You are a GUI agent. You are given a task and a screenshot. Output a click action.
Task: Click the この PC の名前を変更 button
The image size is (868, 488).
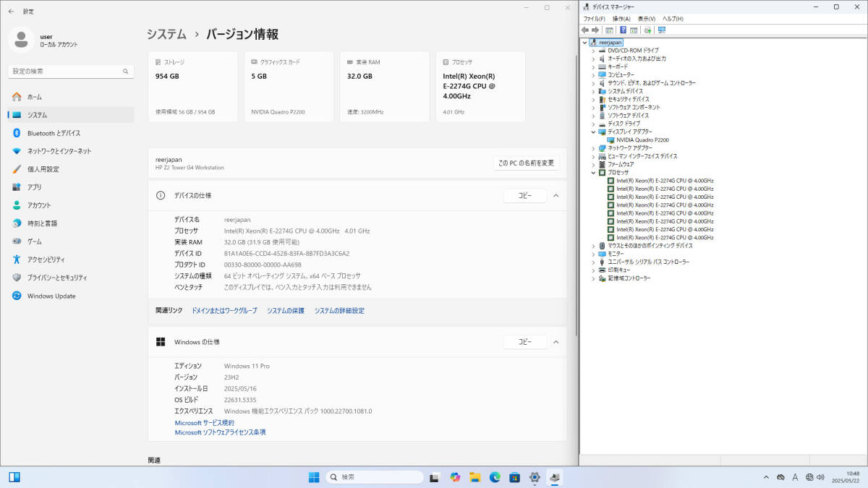tap(526, 163)
